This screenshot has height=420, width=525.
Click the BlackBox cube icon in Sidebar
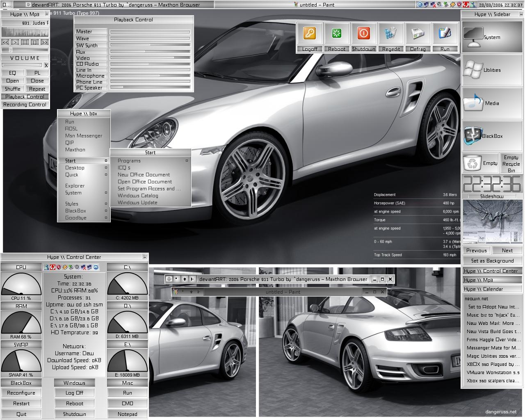(x=472, y=136)
